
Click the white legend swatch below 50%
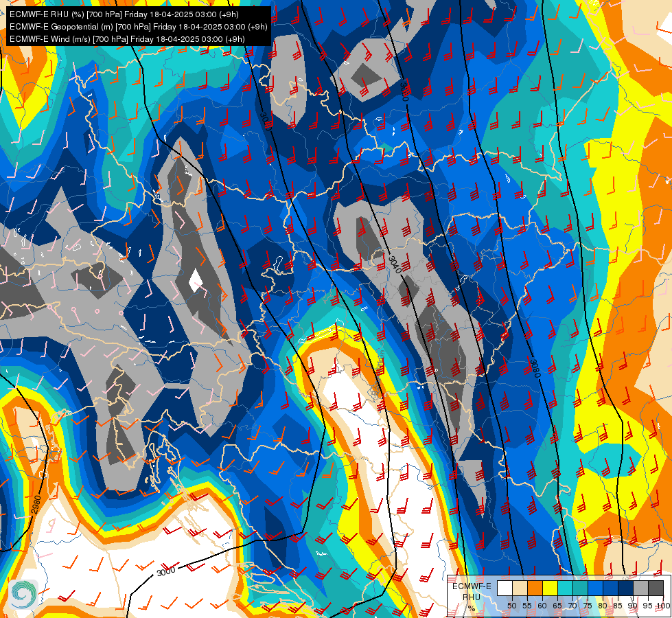coord(505,588)
